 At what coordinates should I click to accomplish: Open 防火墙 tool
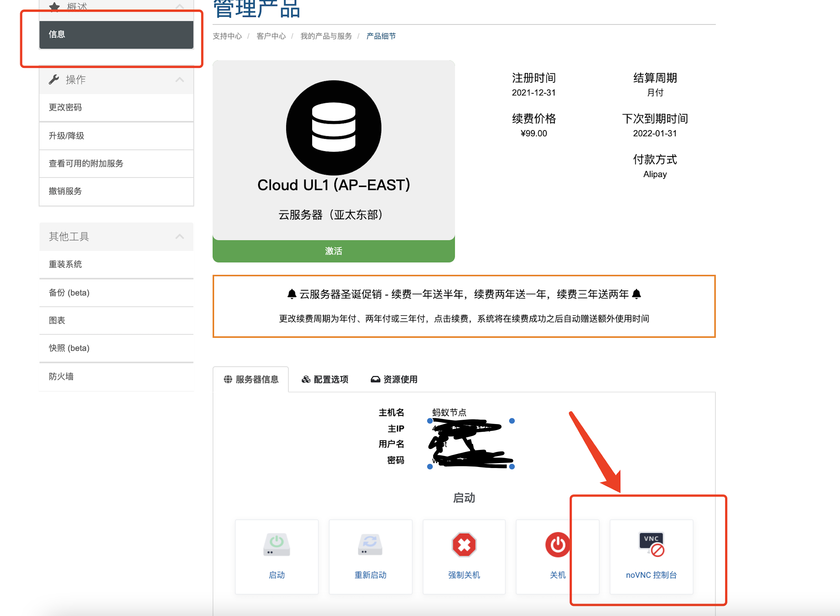[116, 376]
